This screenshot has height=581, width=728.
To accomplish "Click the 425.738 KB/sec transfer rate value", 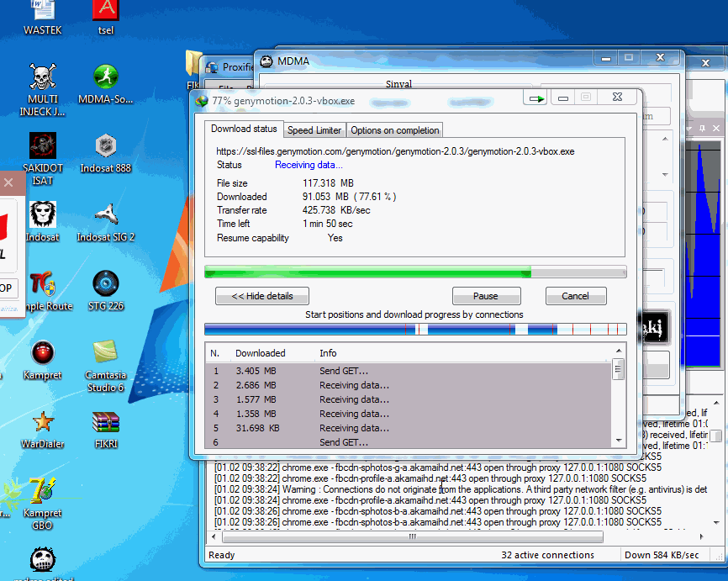I will (x=336, y=210).
